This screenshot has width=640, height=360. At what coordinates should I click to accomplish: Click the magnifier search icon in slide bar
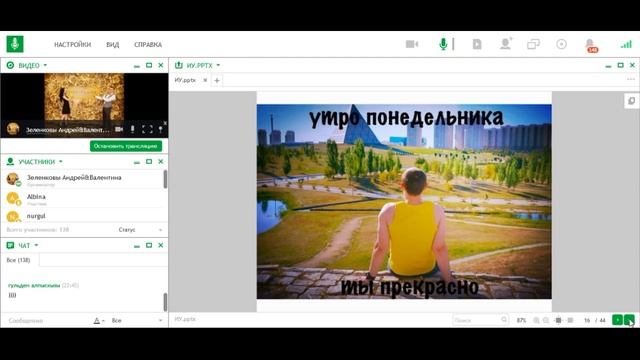tap(504, 320)
